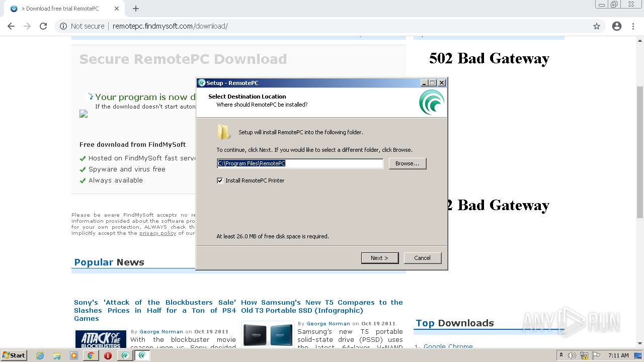Image resolution: width=644 pixels, height=362 pixels.
Task: Open the Google Chrome top download link
Action: coord(448,347)
